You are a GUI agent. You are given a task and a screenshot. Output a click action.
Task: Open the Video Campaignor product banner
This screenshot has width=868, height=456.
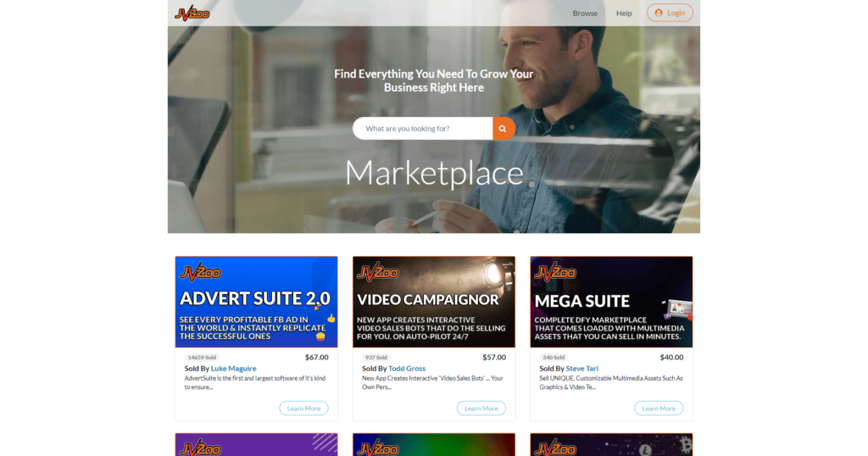click(434, 302)
